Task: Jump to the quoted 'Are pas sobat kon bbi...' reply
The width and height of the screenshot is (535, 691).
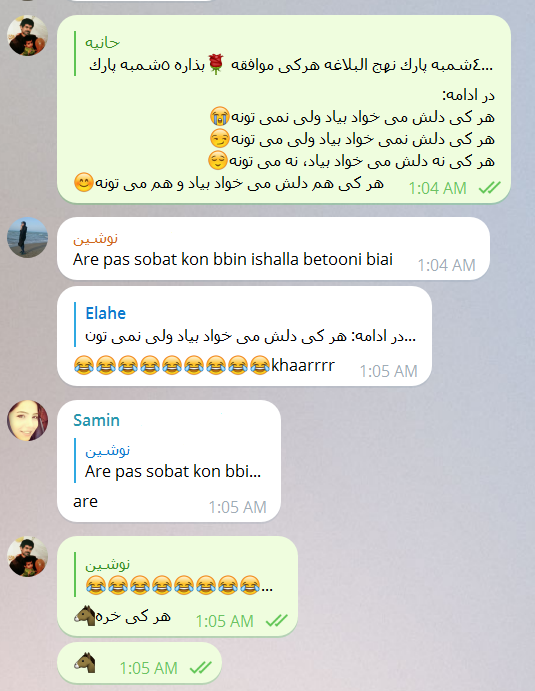Action: (169, 461)
